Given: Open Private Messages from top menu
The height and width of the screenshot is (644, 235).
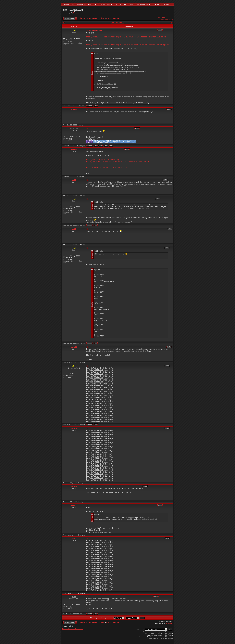Looking at the screenshot, I should (x=103, y=5).
